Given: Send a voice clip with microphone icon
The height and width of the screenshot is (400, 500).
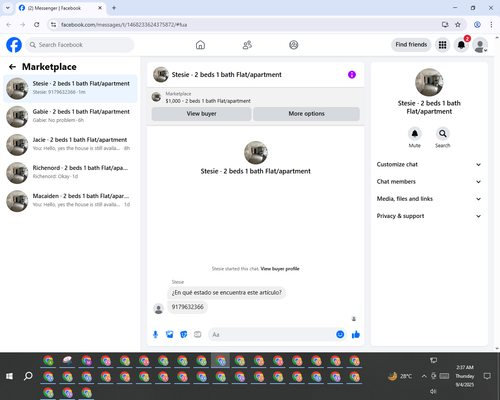Looking at the screenshot, I should [x=155, y=334].
